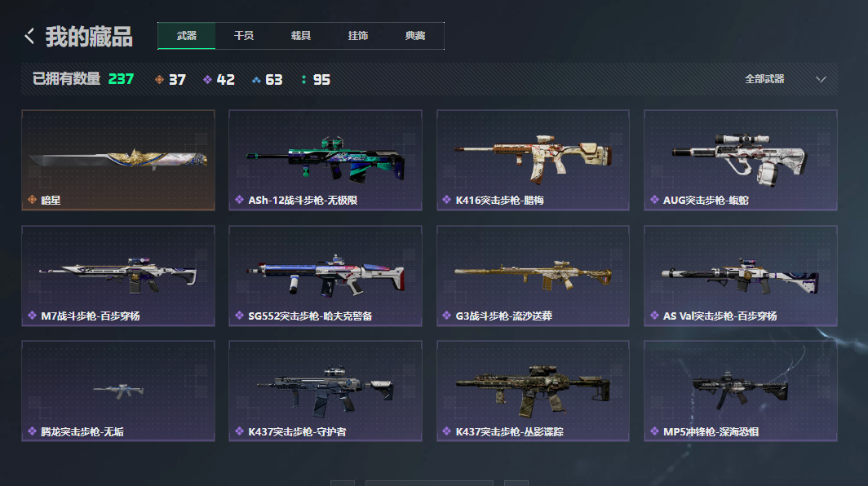This screenshot has width=868, height=486.
Task: Go back using the left arrow icon
Action: point(29,36)
